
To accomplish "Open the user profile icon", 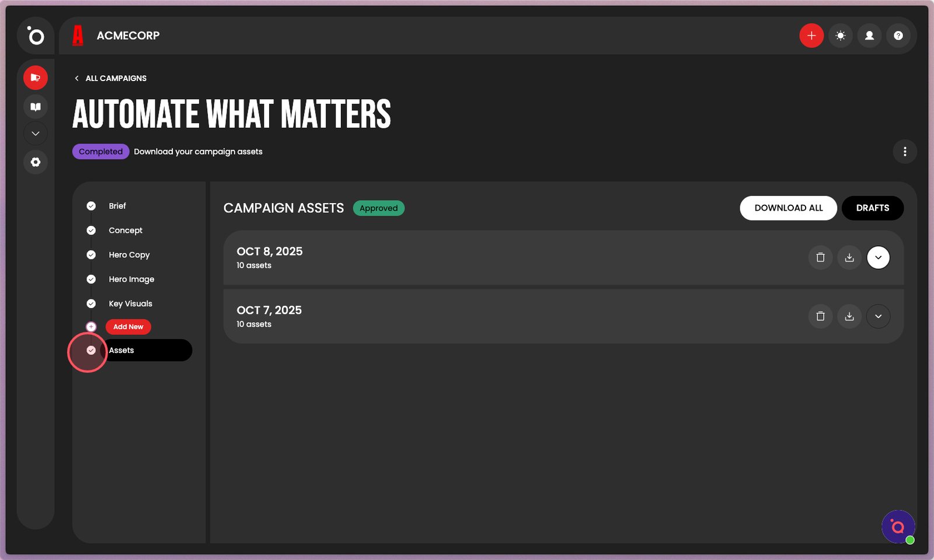I will pyautogui.click(x=869, y=36).
